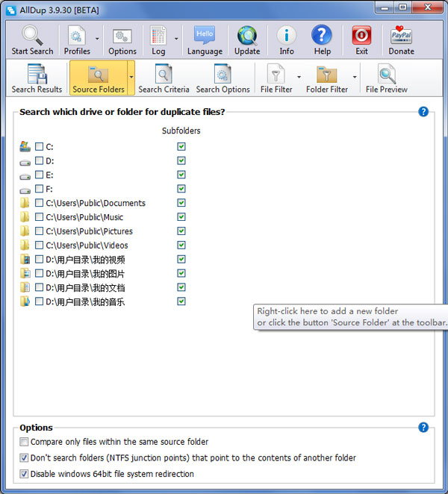The image size is (448, 494).
Task: Expand the Folder Filter dropdown arrow
Action: [x=355, y=77]
